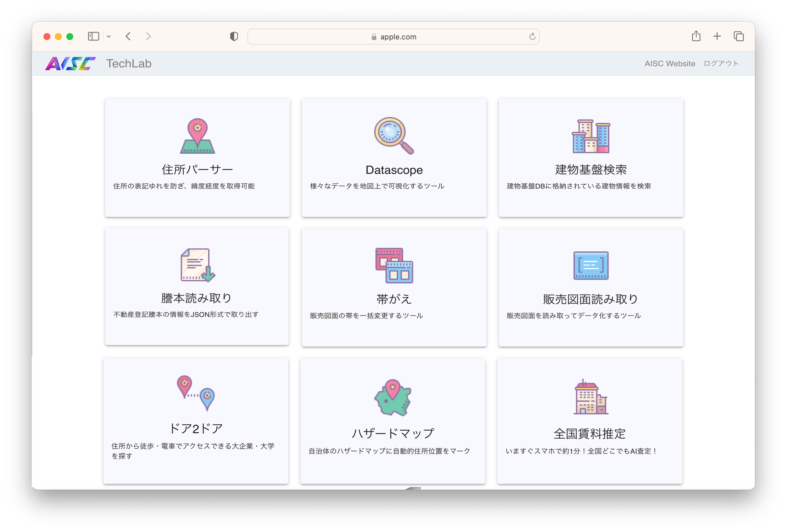Open the share sheet icon

(x=696, y=36)
